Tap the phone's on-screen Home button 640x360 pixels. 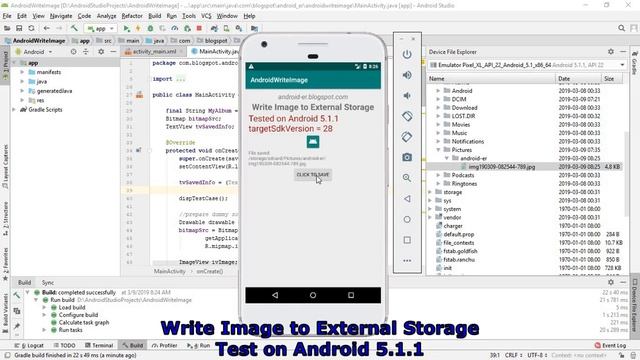313,295
